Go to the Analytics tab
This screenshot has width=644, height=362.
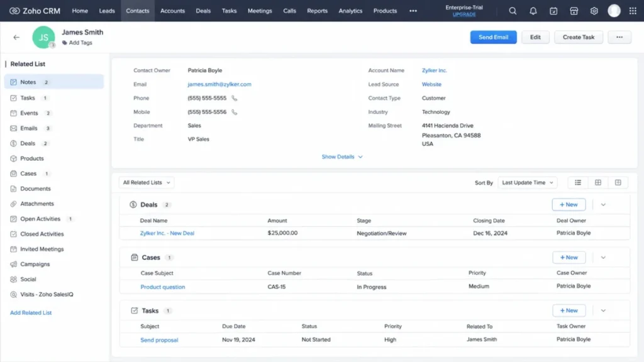point(350,11)
